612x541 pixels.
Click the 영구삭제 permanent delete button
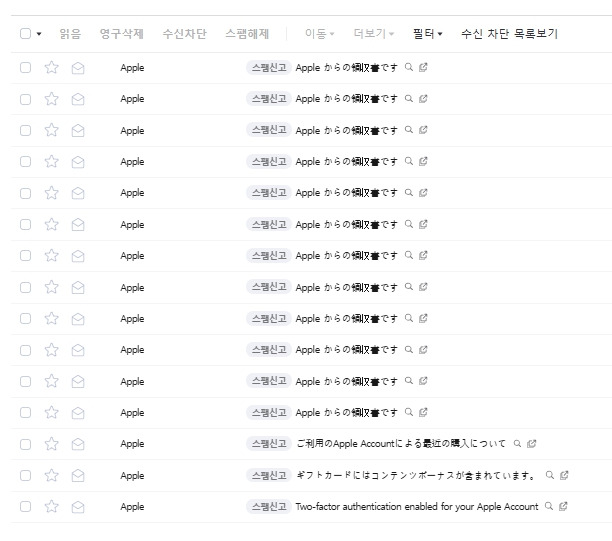tap(122, 34)
